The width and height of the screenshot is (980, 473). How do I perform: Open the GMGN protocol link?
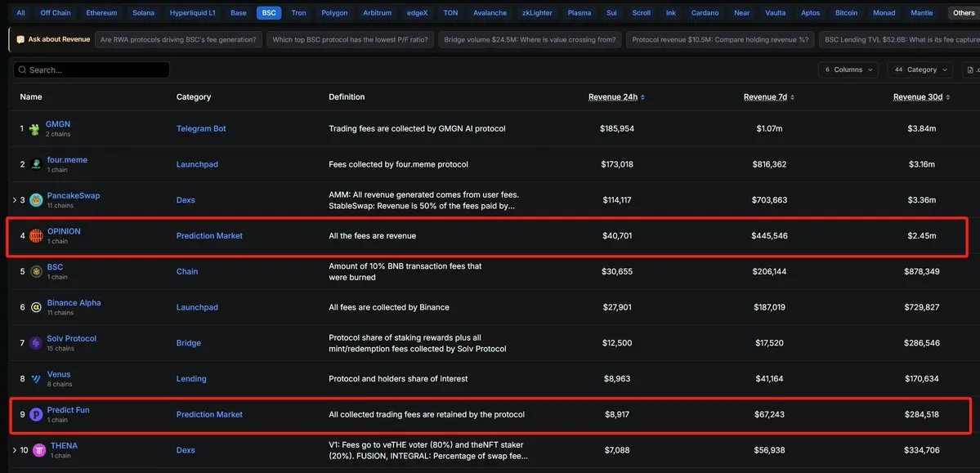pos(58,124)
